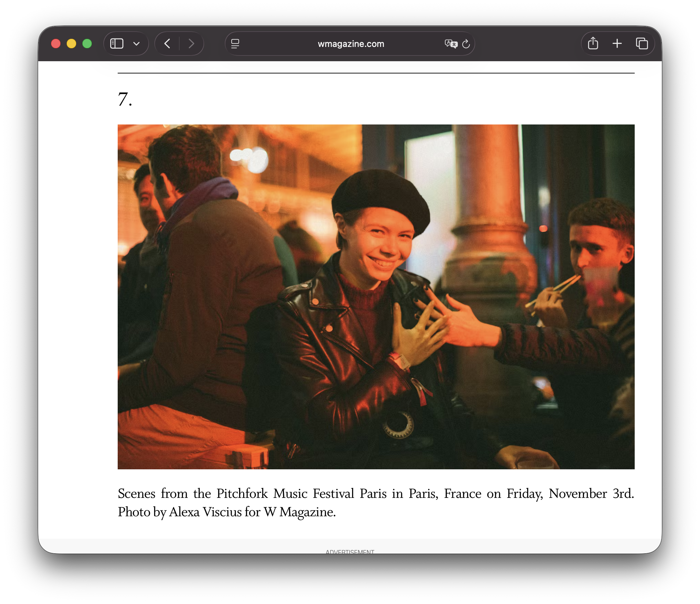This screenshot has height=604, width=700.
Task: Toggle the Safari sidebar
Action: coord(117,44)
